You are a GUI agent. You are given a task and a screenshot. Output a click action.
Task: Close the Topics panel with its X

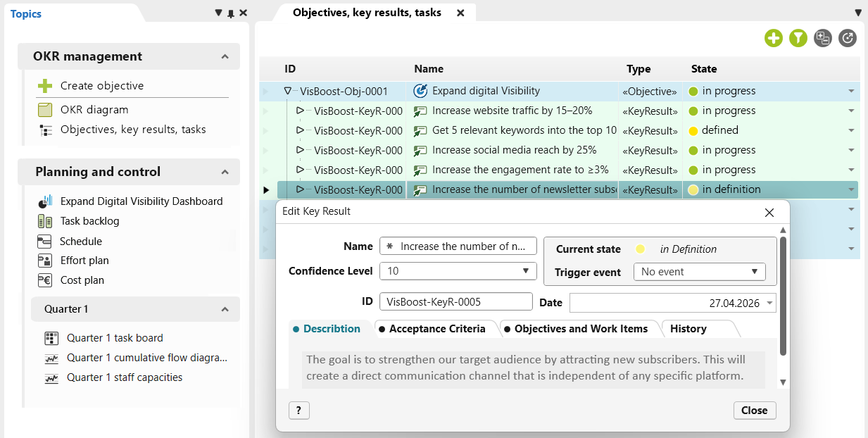(243, 13)
